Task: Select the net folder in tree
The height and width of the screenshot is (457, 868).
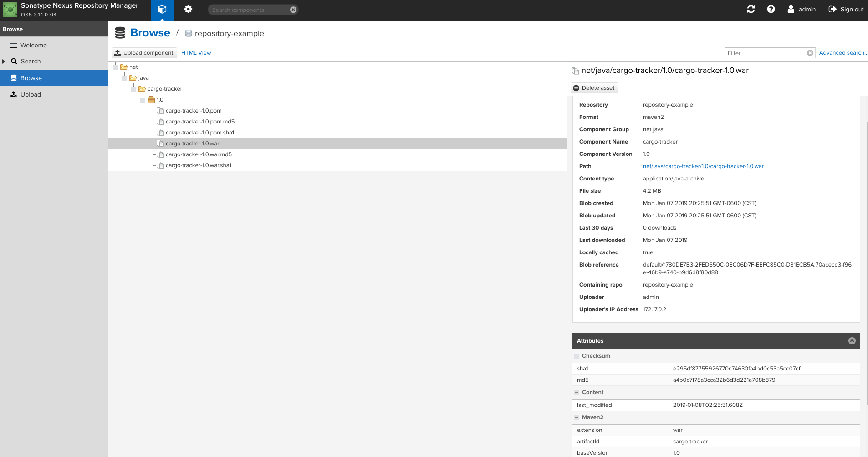Action: pyautogui.click(x=133, y=67)
